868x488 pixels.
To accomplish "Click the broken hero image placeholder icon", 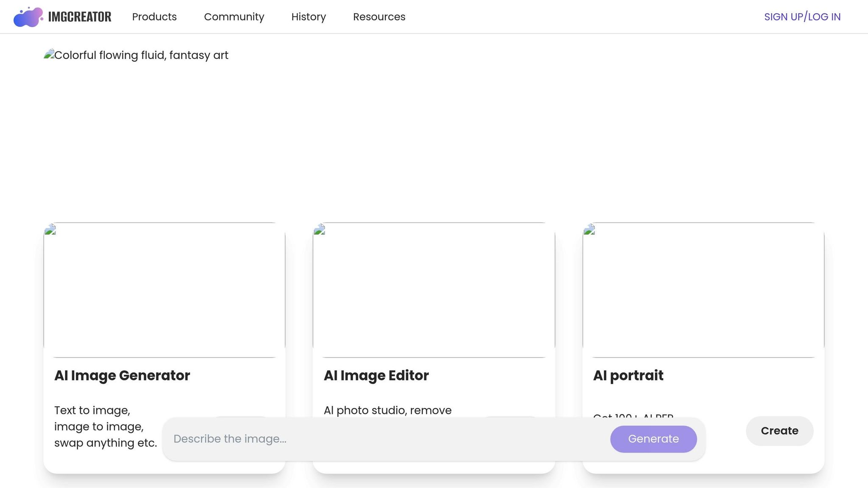I will pos(49,54).
